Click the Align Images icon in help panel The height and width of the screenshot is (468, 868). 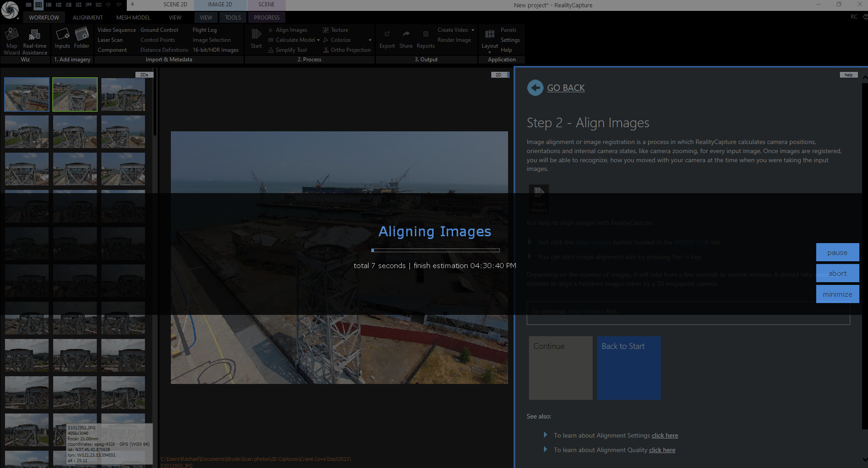(x=539, y=199)
